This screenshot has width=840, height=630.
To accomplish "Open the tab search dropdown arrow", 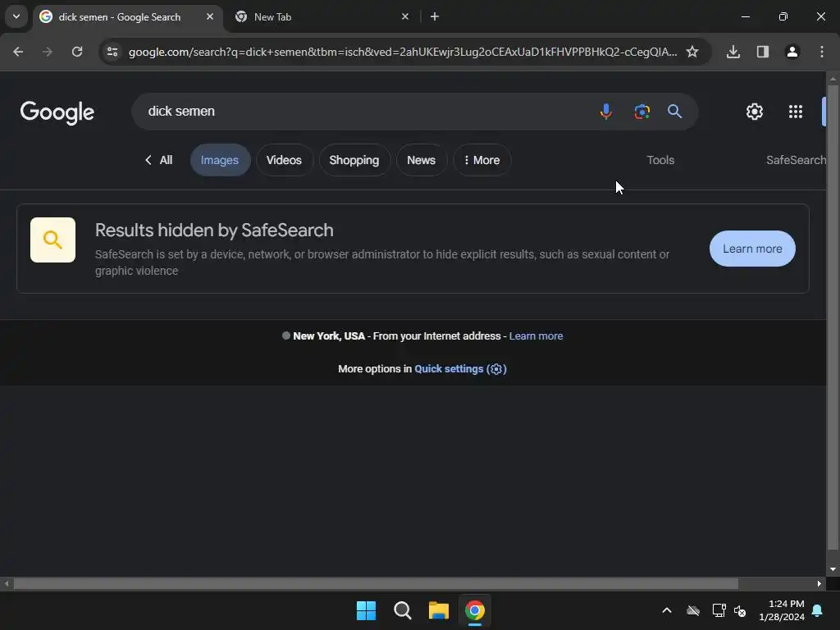I will coord(16,16).
